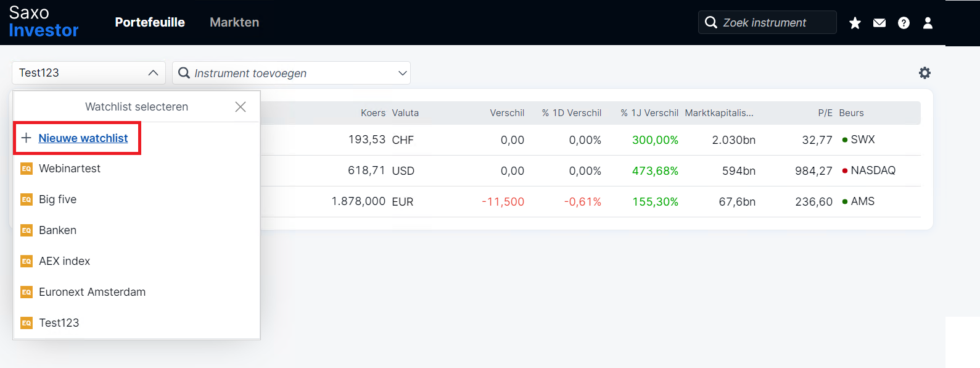The height and width of the screenshot is (368, 980).
Task: Sort by the Valuta column header
Action: point(405,113)
